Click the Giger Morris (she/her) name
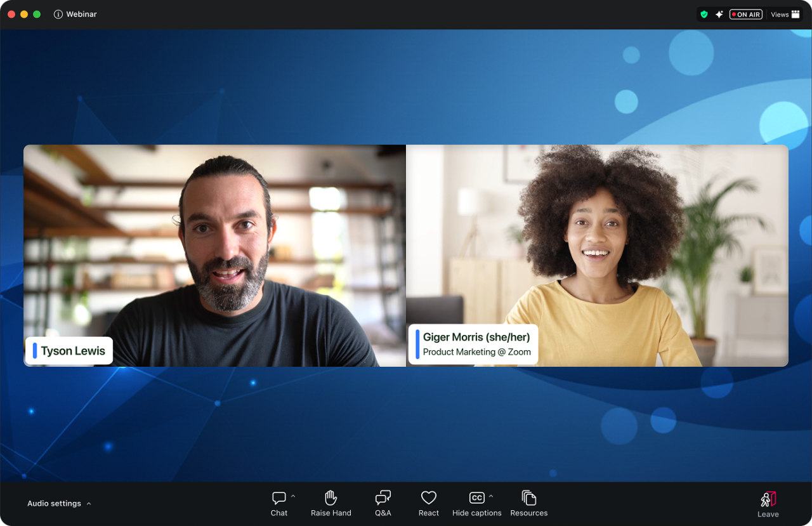The image size is (812, 526). point(476,338)
